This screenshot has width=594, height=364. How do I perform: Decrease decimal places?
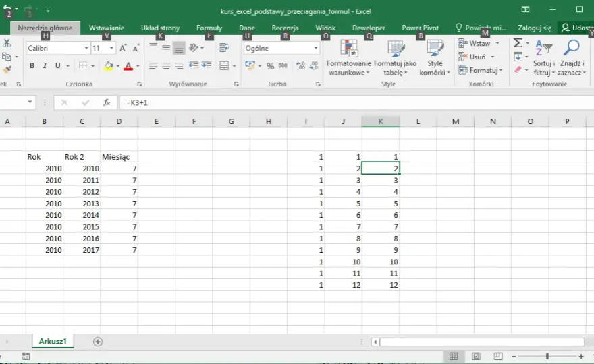(314, 66)
